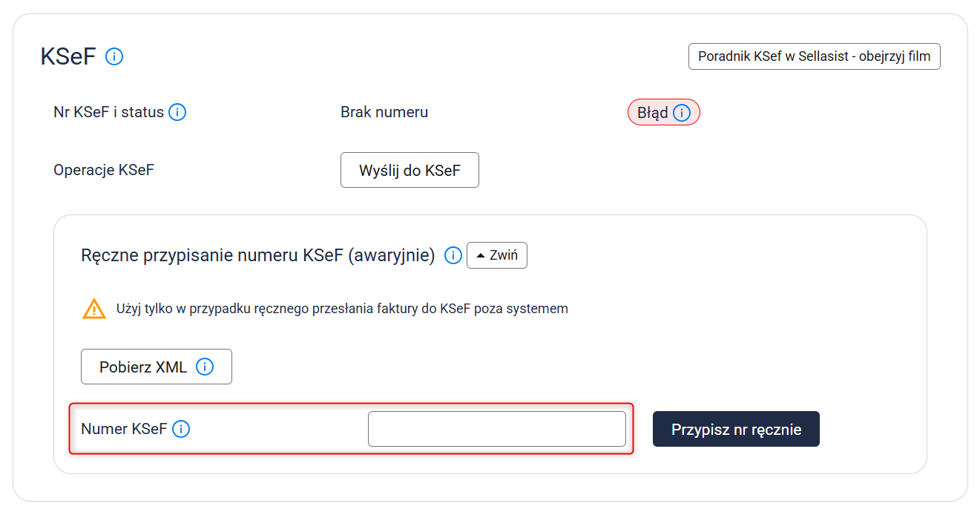Image resolution: width=980 pixels, height=515 pixels.
Task: Click the info icon inside the Błąd badge
Action: (x=682, y=113)
